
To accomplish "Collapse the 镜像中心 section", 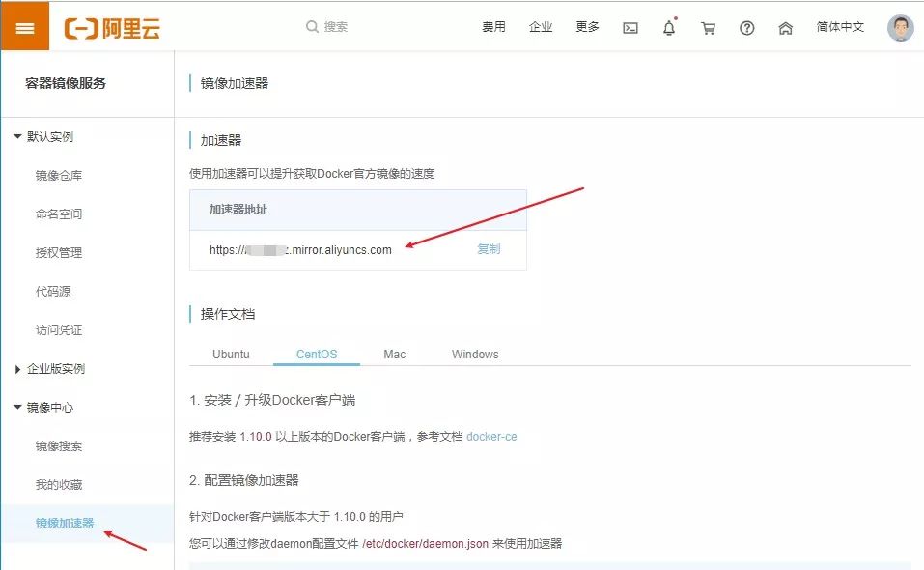I will pos(17,408).
